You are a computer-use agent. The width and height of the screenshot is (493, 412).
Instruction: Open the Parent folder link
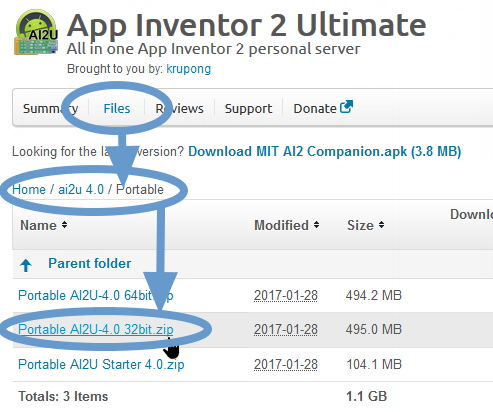click(90, 263)
